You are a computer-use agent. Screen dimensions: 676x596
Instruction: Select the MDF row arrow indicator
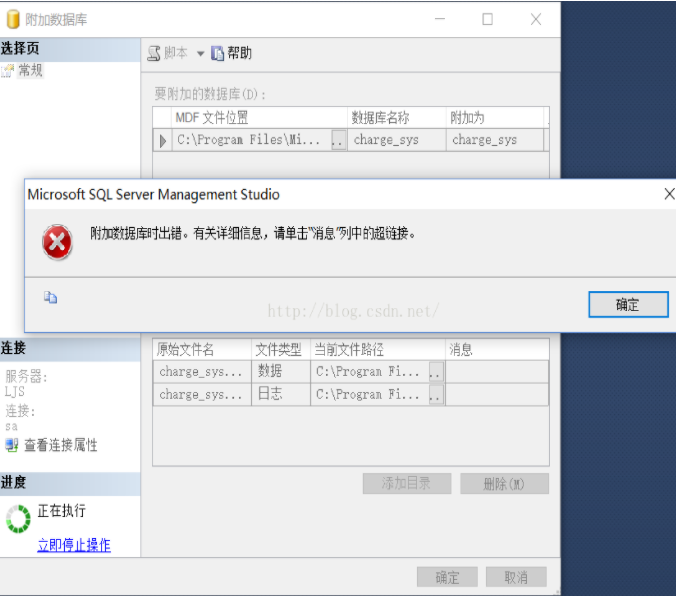click(163, 141)
